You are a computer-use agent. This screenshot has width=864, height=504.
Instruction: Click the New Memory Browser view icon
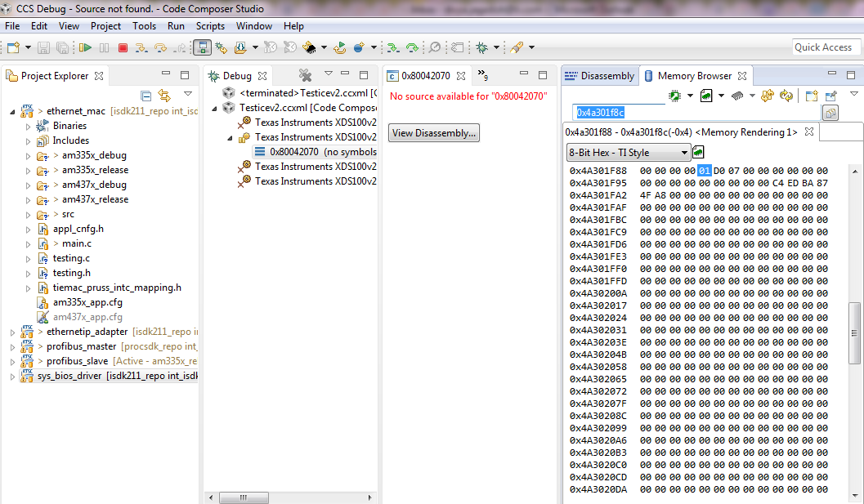(811, 96)
